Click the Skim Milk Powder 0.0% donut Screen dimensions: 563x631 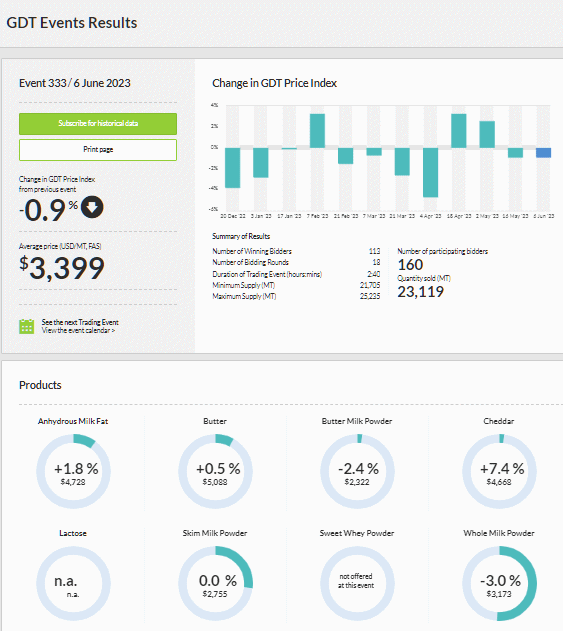tap(215, 583)
